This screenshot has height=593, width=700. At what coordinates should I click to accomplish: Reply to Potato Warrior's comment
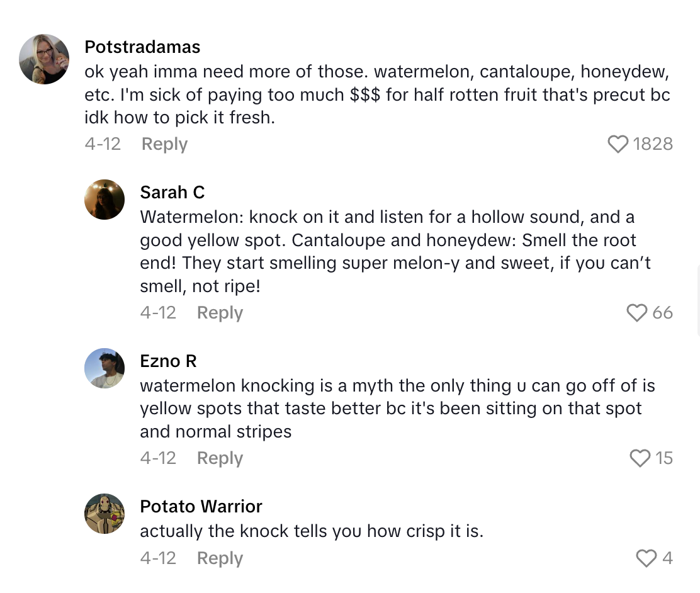pos(220,558)
